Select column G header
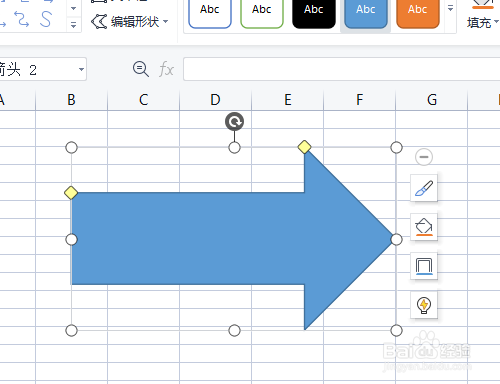The image size is (500, 384). click(432, 100)
